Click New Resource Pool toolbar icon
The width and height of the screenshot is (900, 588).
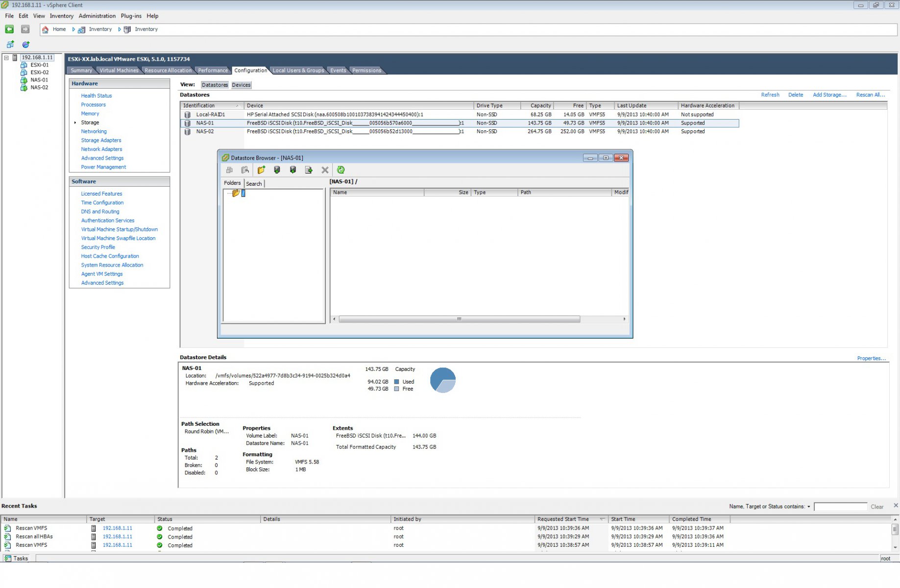(x=26, y=44)
